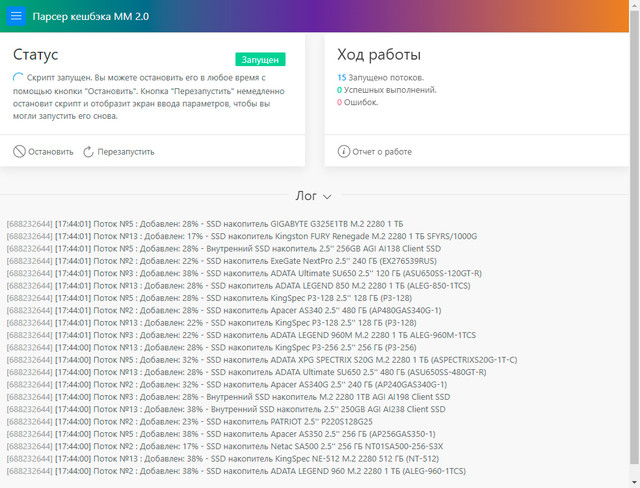Select log row 256GB AGI AI138 Client SSD
Image resolution: width=640 pixels, height=488 pixels.
pos(224,248)
